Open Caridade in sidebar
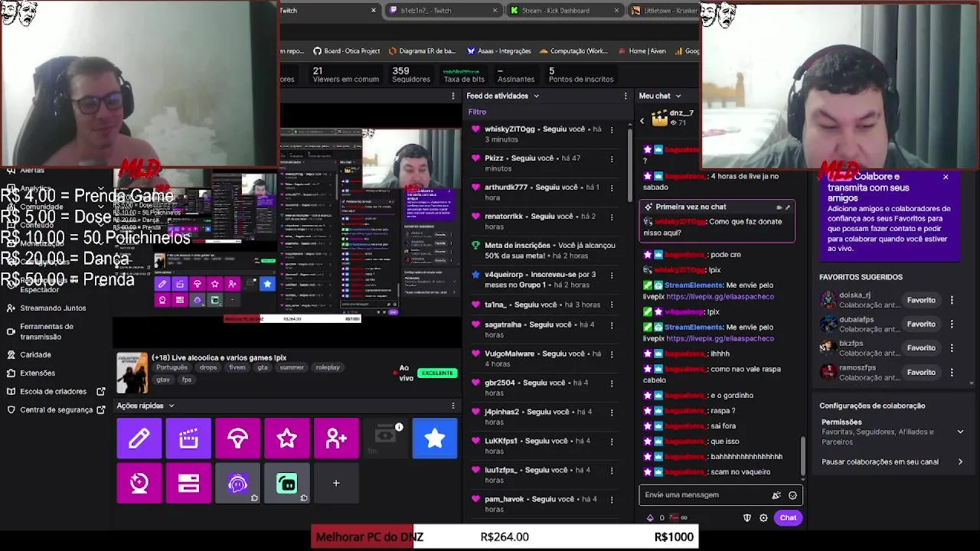980x551 pixels. [x=35, y=355]
